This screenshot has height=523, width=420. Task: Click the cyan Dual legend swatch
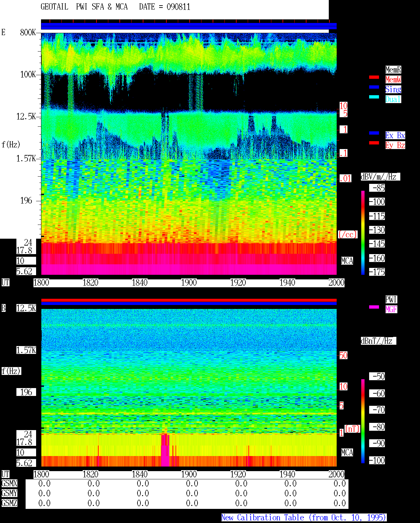[x=374, y=97]
